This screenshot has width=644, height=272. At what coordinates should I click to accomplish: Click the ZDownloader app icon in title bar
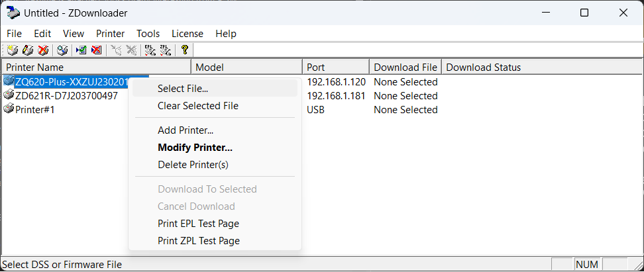(13, 13)
